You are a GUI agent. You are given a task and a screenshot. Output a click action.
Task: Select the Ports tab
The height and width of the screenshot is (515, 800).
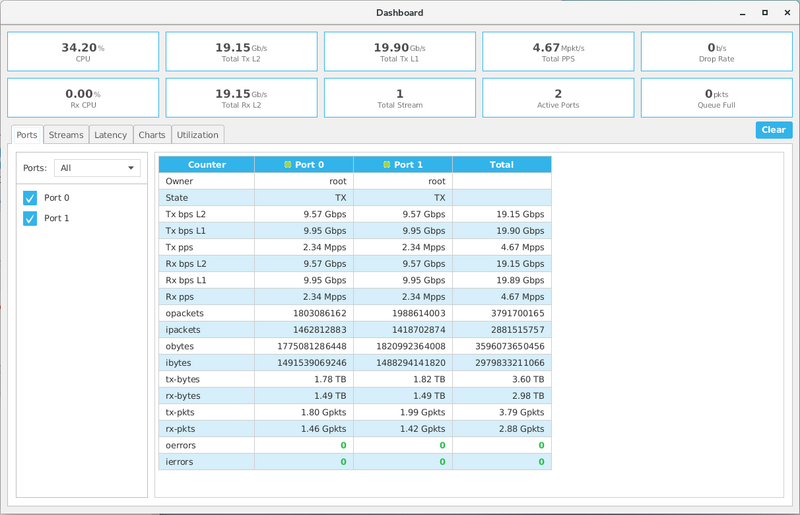pos(27,135)
